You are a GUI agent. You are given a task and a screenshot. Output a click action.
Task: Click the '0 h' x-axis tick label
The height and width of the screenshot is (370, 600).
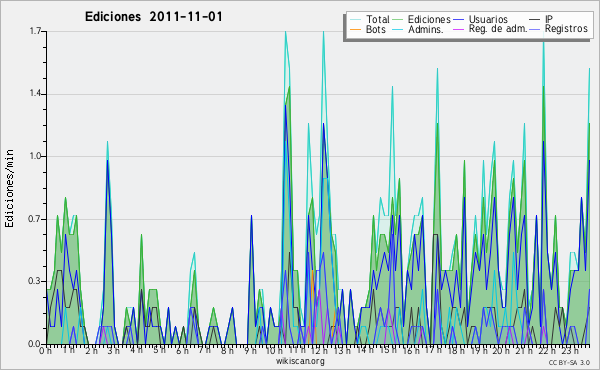(x=45, y=351)
